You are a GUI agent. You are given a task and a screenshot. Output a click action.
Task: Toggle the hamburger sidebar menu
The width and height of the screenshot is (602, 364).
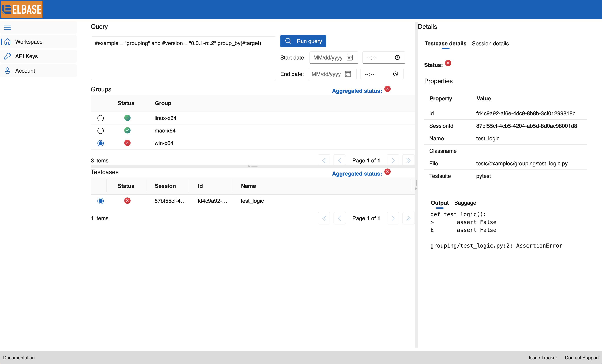7,27
